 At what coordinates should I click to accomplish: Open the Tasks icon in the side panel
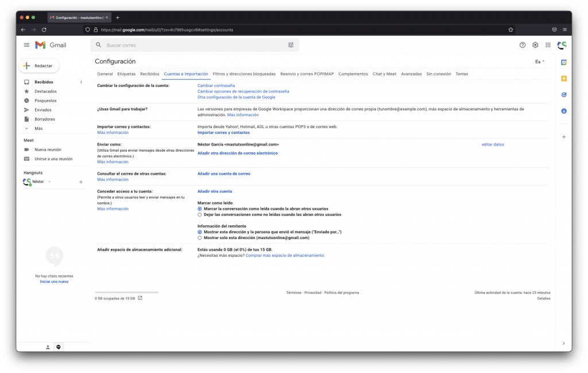pyautogui.click(x=564, y=92)
